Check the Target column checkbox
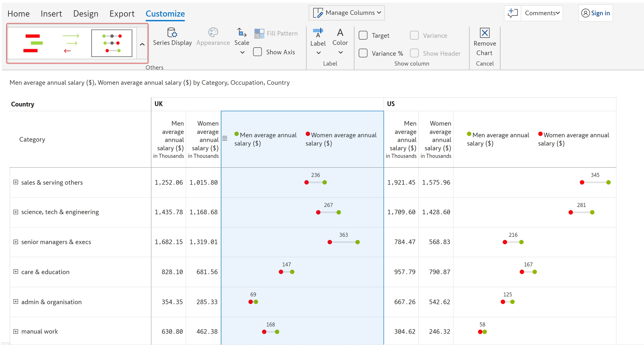Screen dimensions: 644x345 point(363,35)
